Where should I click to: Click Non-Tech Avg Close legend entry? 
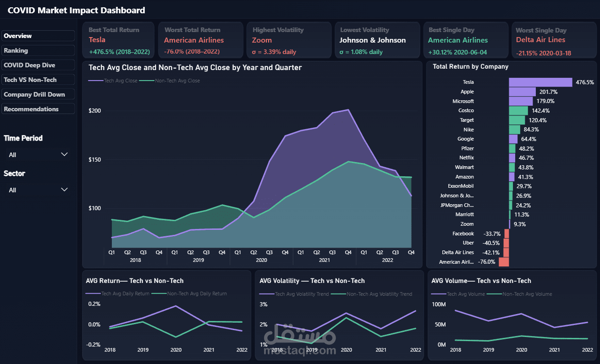click(x=170, y=81)
